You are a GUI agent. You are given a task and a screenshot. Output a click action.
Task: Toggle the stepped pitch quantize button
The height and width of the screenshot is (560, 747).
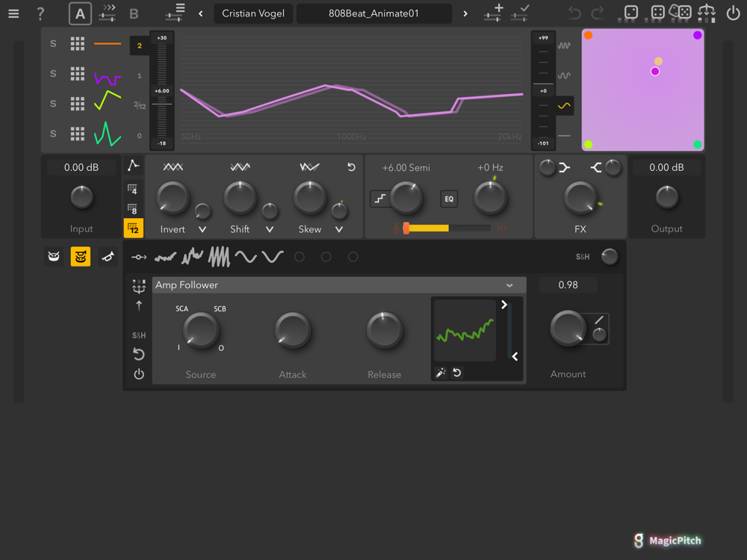coord(379,199)
